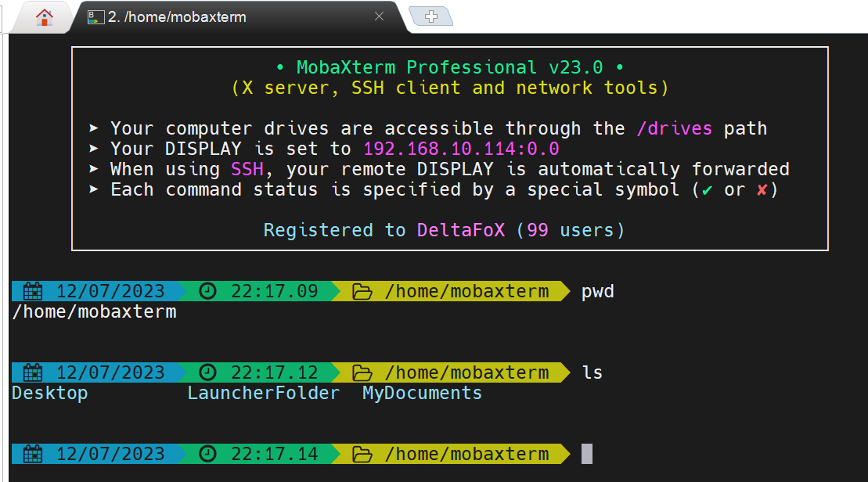
Task: Click the clock icon next to 22:17.14
Action: (x=207, y=455)
